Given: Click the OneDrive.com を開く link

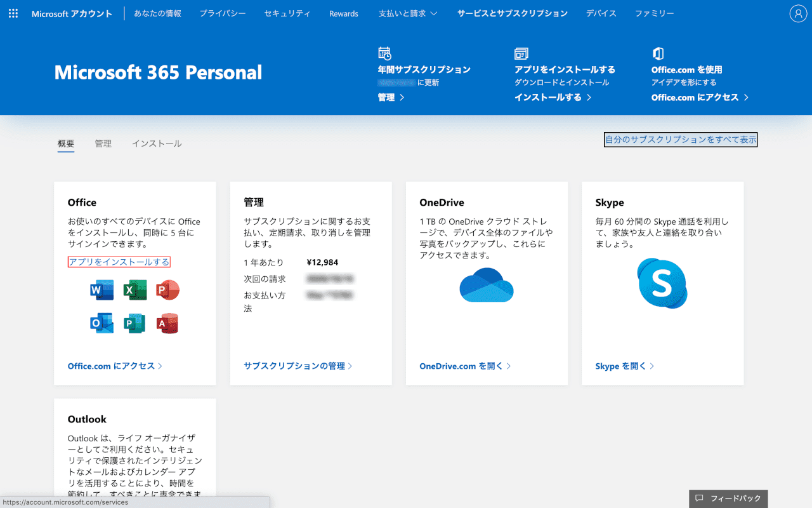Looking at the screenshot, I should (x=465, y=366).
